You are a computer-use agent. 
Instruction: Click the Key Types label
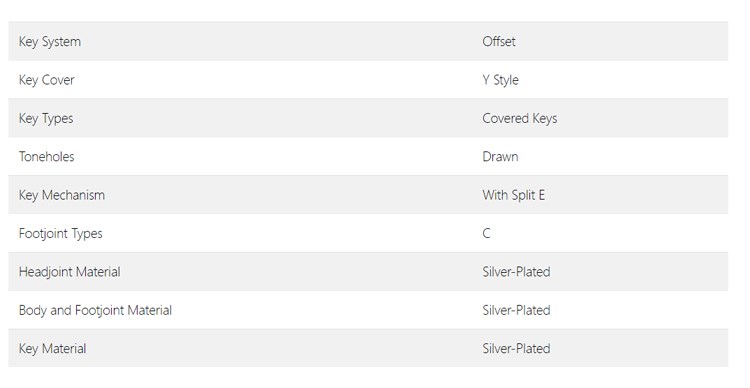click(x=46, y=118)
